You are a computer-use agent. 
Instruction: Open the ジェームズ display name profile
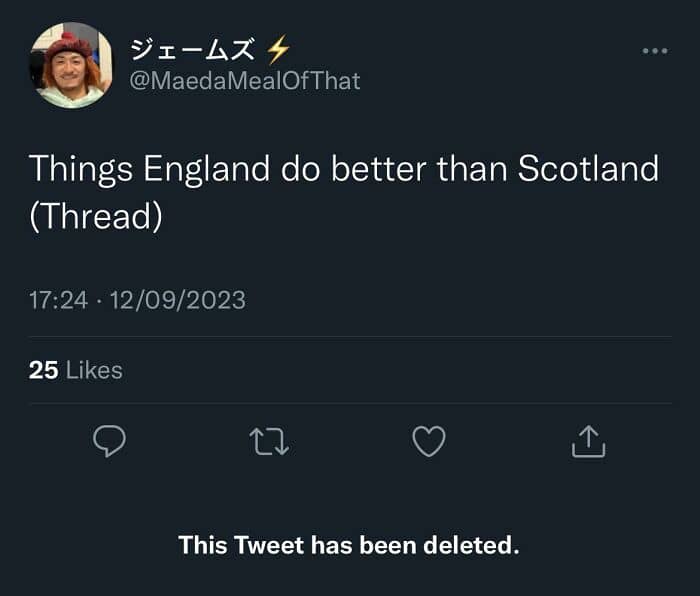(192, 50)
